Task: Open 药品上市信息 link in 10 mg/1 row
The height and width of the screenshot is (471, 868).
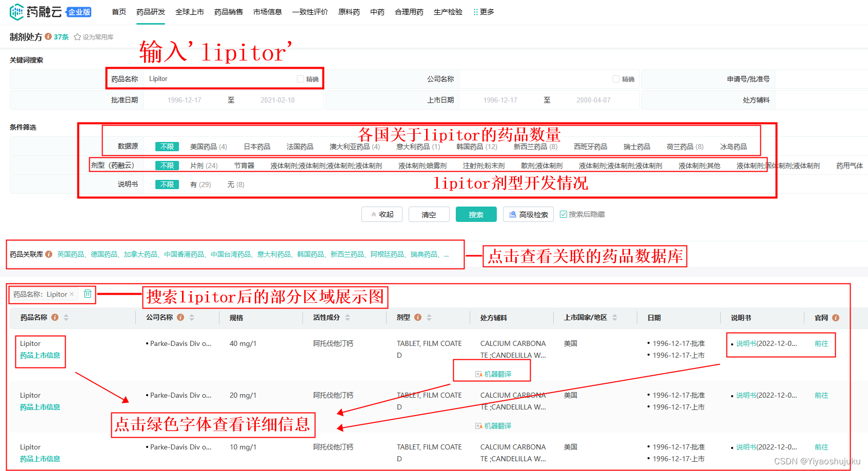Action: pos(40,459)
